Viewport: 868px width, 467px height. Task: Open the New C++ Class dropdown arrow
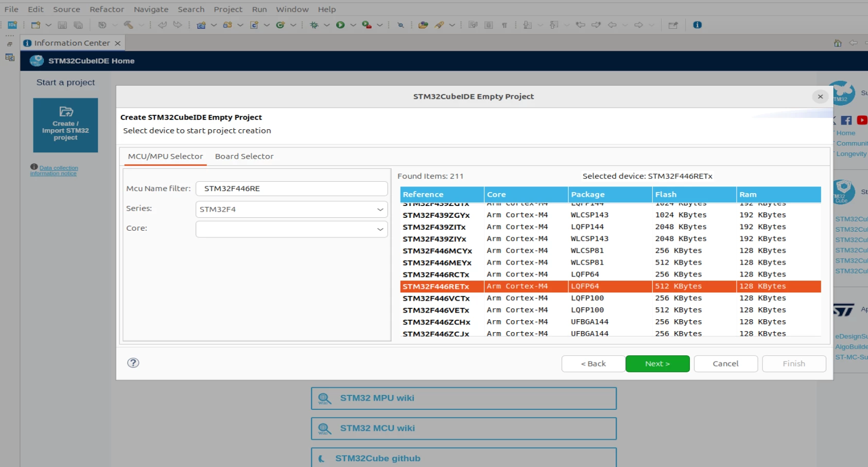(293, 25)
